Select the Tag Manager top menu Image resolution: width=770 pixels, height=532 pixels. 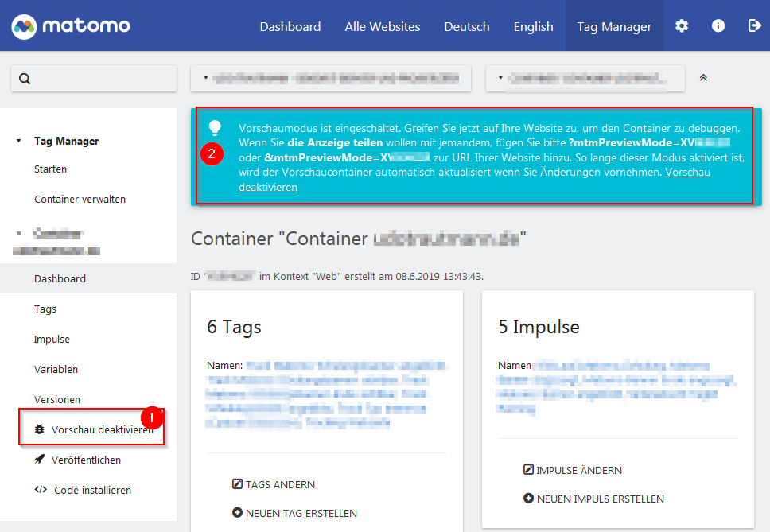[x=614, y=26]
